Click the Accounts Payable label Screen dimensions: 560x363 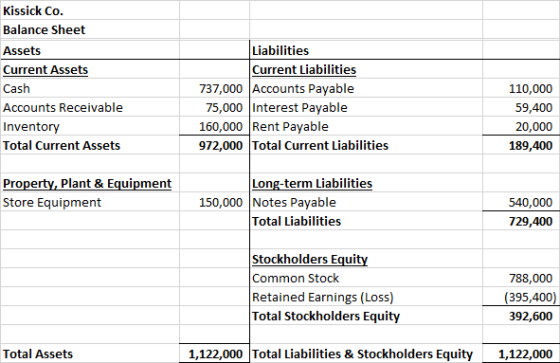[x=303, y=89]
